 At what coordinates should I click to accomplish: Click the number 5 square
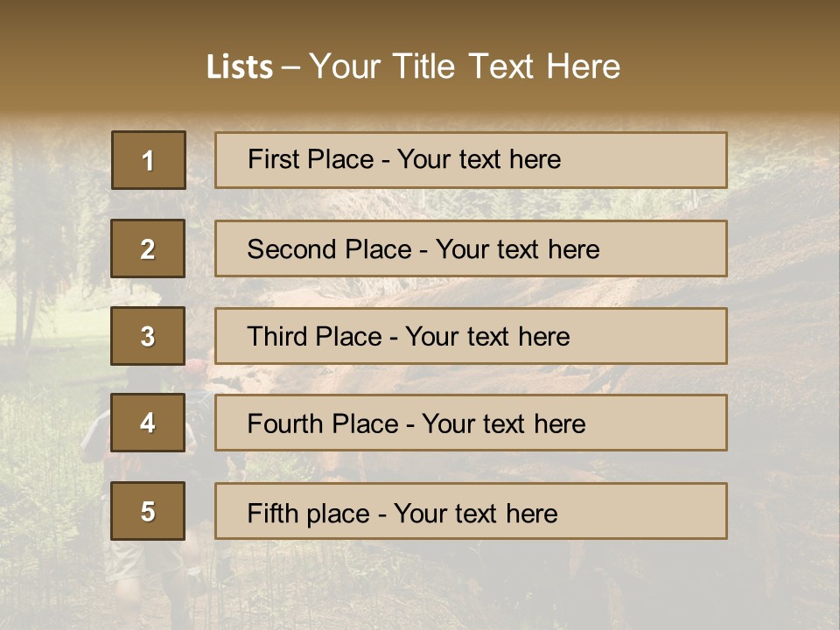(x=148, y=511)
